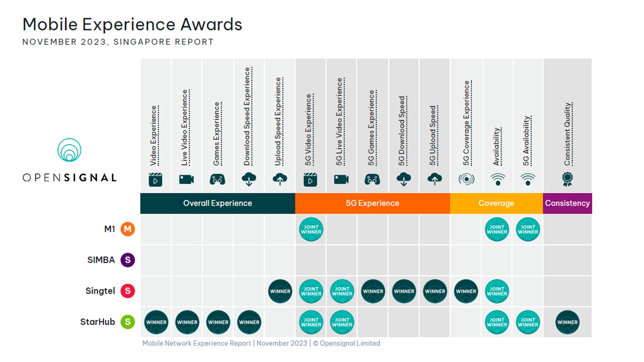The width and height of the screenshot is (644, 362).
Task: Click StarHub's Consistent Quality Winner badge
Action: point(567,322)
